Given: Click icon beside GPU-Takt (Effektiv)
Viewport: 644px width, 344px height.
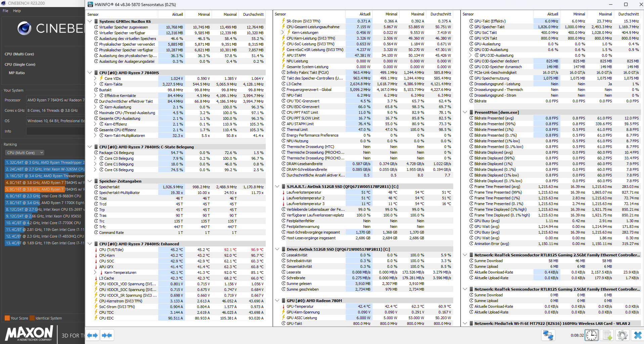Looking at the screenshot, I should pos(471,21).
